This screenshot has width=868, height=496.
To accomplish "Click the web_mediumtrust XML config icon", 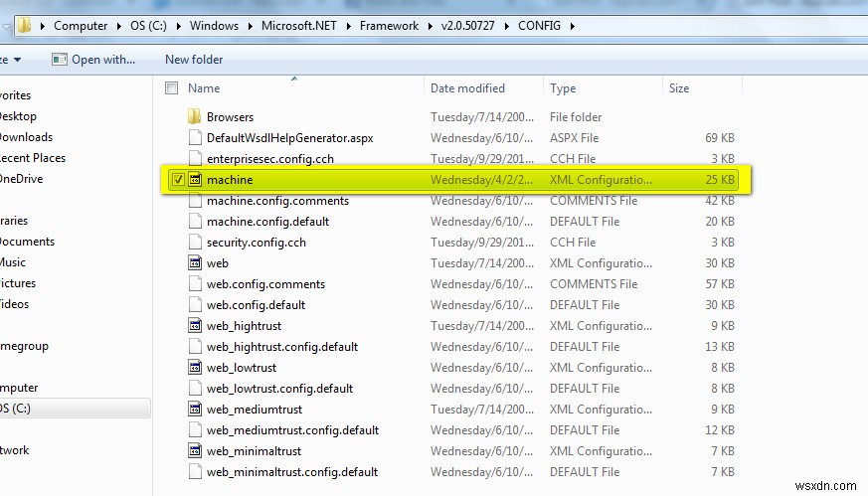I will pos(195,410).
